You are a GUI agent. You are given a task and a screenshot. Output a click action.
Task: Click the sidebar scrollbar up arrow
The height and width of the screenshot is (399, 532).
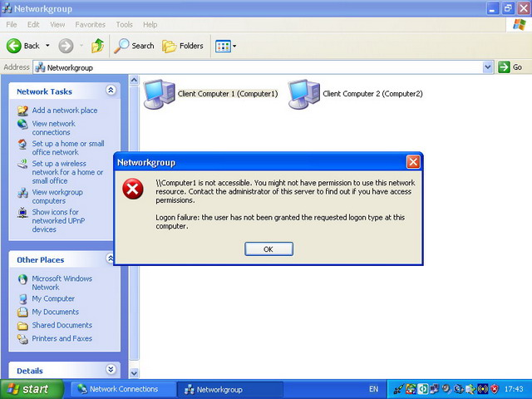[x=134, y=80]
